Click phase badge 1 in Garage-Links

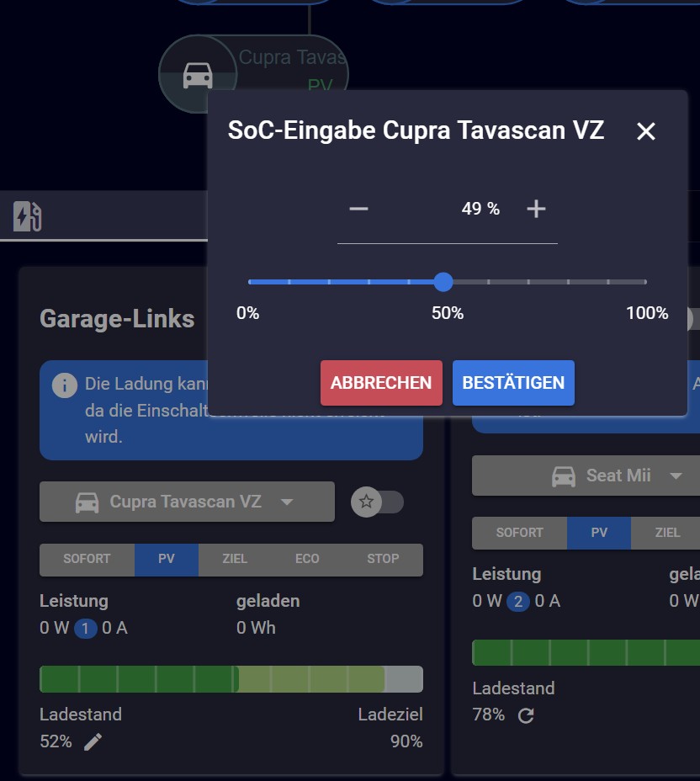coord(85,629)
